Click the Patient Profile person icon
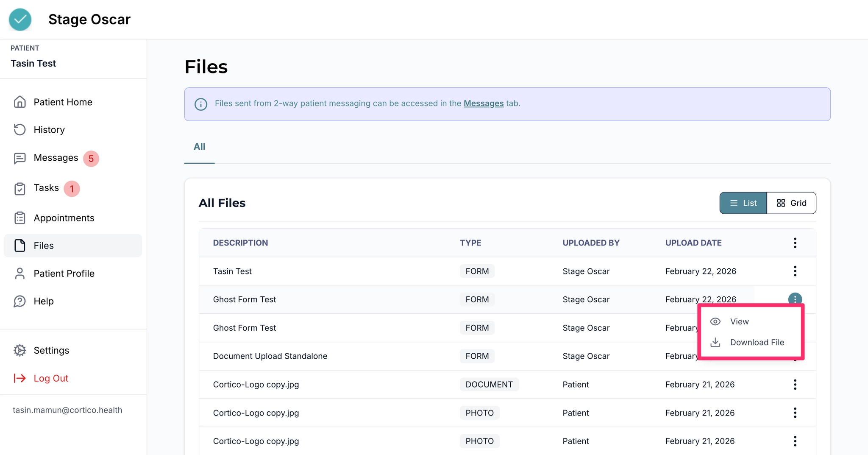Image resolution: width=868 pixels, height=455 pixels. pos(19,274)
